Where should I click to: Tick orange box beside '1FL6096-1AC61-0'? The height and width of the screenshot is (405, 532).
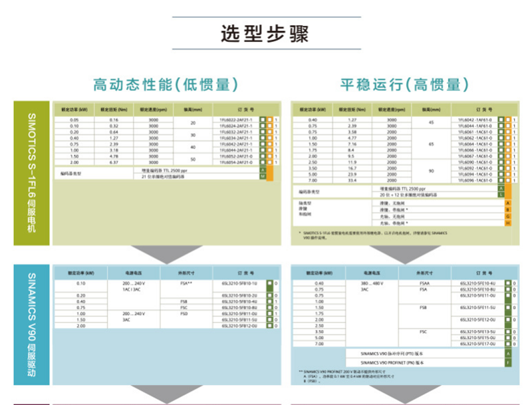click(x=508, y=180)
